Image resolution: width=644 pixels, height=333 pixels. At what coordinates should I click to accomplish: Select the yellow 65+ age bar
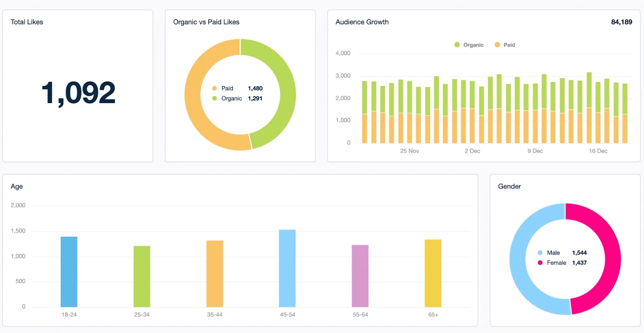point(433,273)
